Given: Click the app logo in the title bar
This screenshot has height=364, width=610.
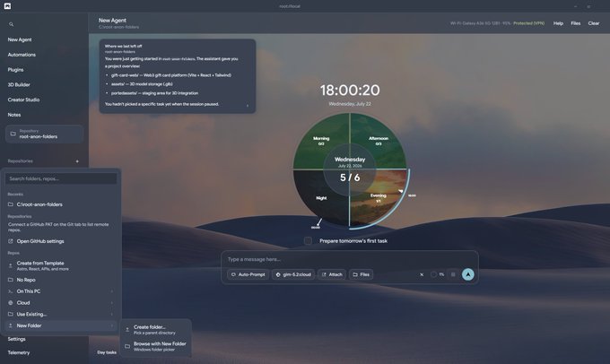Looking at the screenshot, I should [7, 6].
